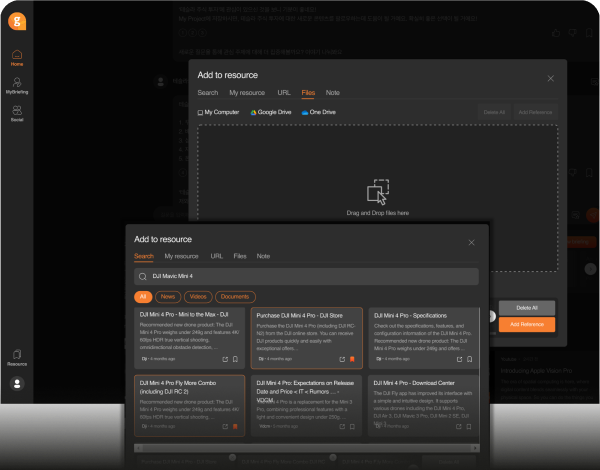Image resolution: width=600 pixels, height=470 pixels.
Task: Click the DJI Mavic Mini 4 search field
Action: click(306, 276)
